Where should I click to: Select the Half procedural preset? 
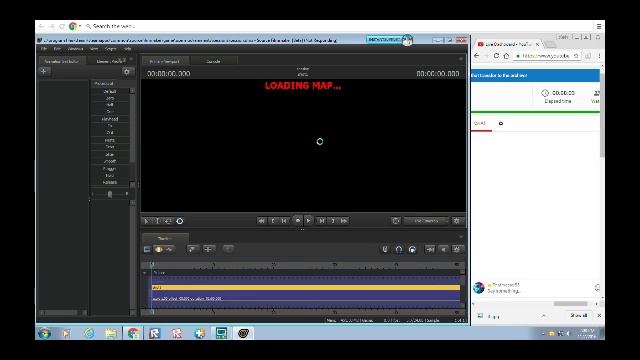coord(110,105)
